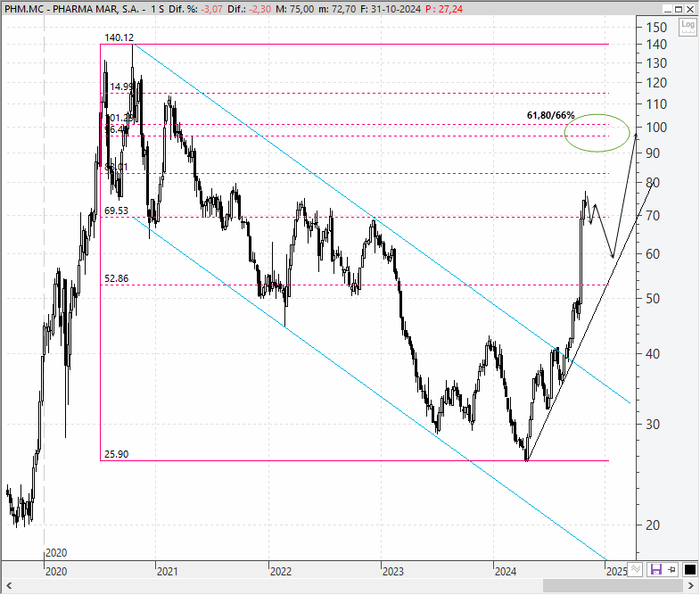Click the F: 31-10-2024 date

[391, 9]
